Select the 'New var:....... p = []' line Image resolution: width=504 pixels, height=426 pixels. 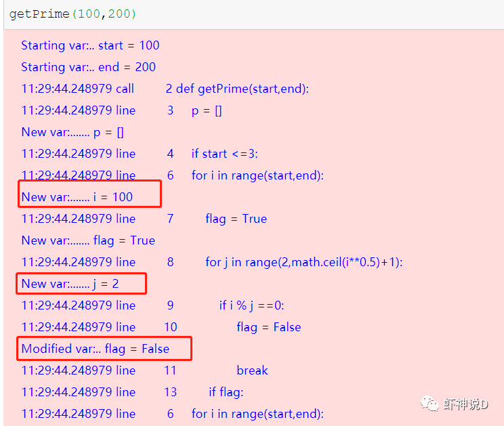pyautogui.click(x=72, y=132)
